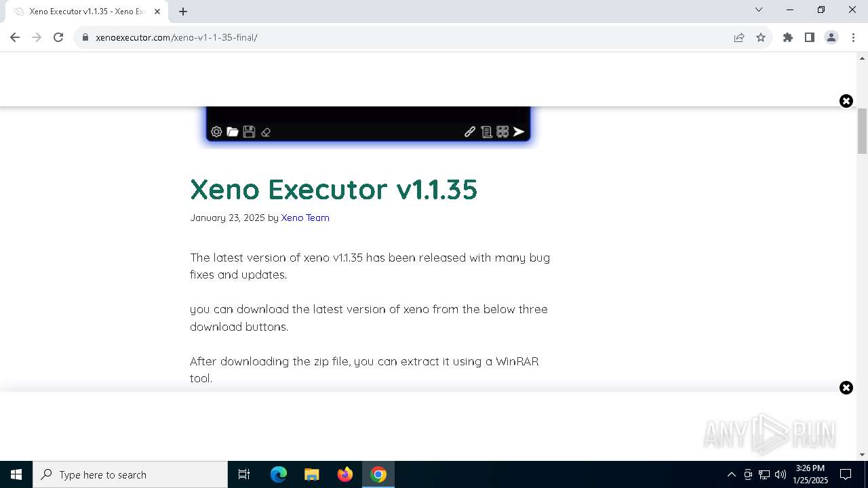Screen dimensions: 868x488
Task: Close the bottom banner ad
Action: point(846,388)
